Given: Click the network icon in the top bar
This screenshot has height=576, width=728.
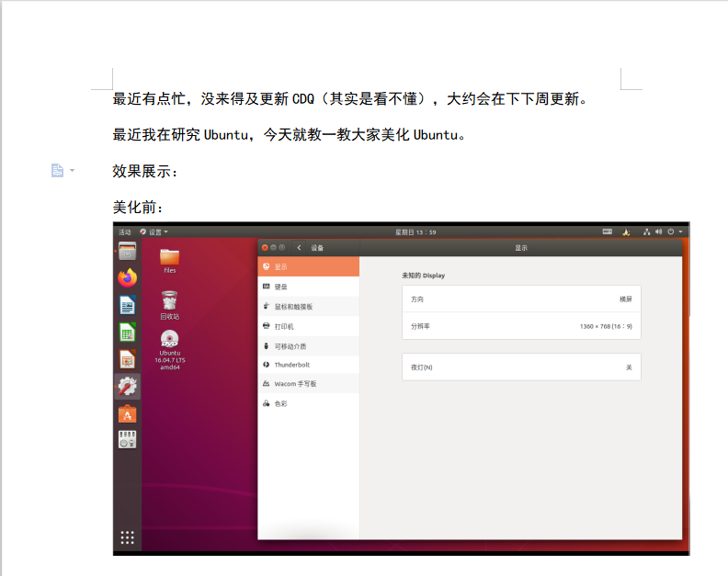Looking at the screenshot, I should click(647, 232).
